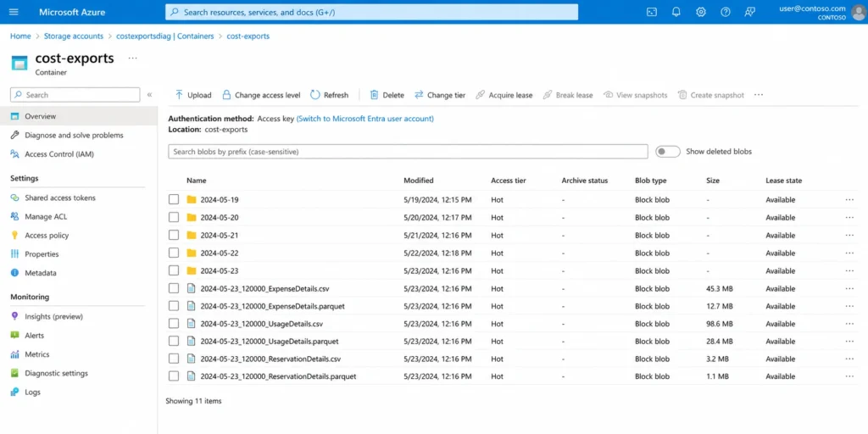Open more options for UsageDetails.csv row
This screenshot has height=434, width=868.
tap(849, 324)
